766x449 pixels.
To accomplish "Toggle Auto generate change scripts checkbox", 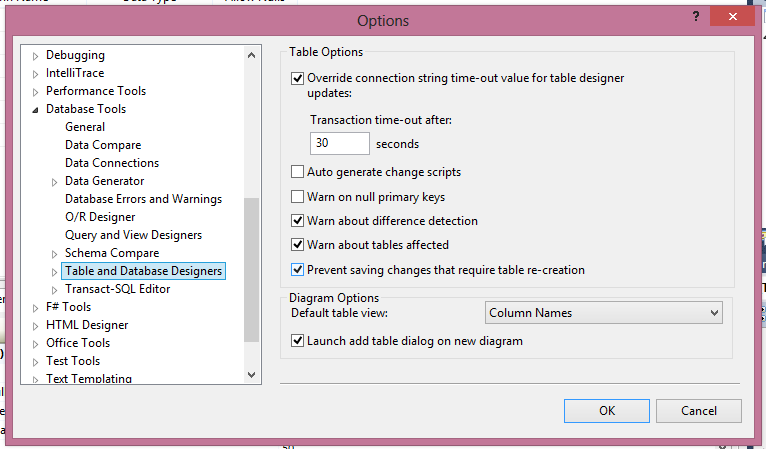I will point(297,172).
